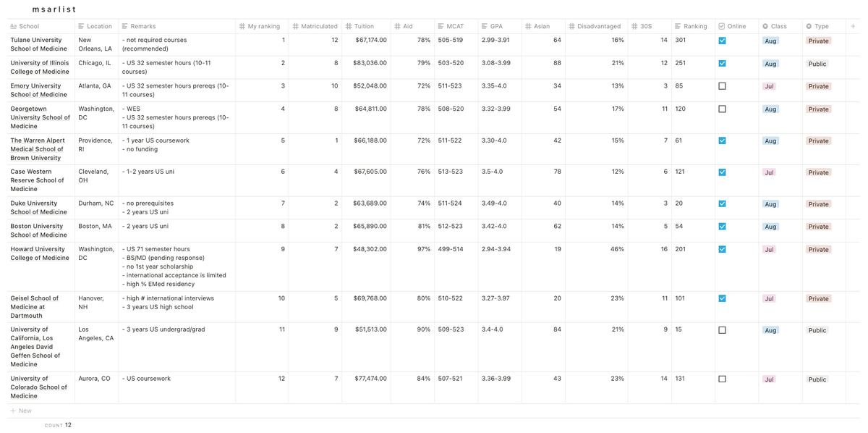Image resolution: width=868 pixels, height=433 pixels.
Task: Open Class dropdown for Case Western Reserve
Action: point(770,172)
